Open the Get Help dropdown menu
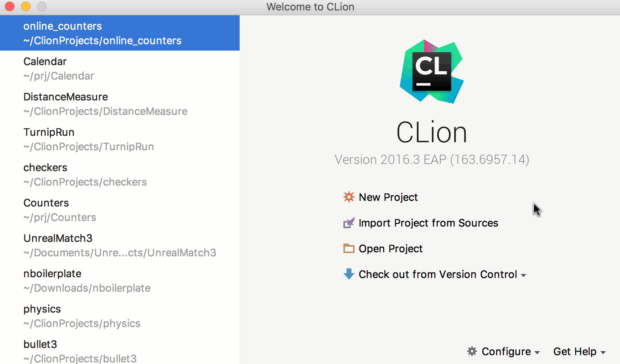620x364 pixels. point(579,352)
